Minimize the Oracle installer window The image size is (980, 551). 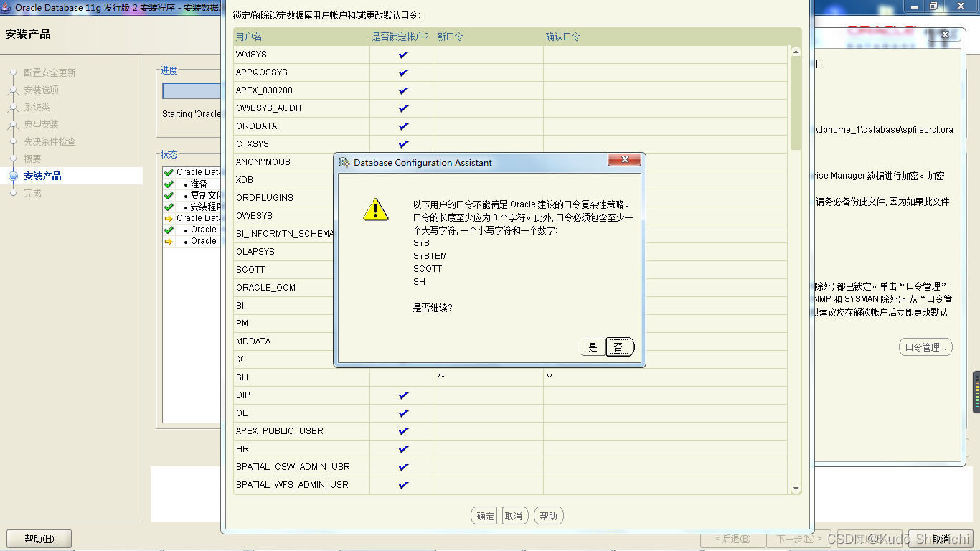914,6
